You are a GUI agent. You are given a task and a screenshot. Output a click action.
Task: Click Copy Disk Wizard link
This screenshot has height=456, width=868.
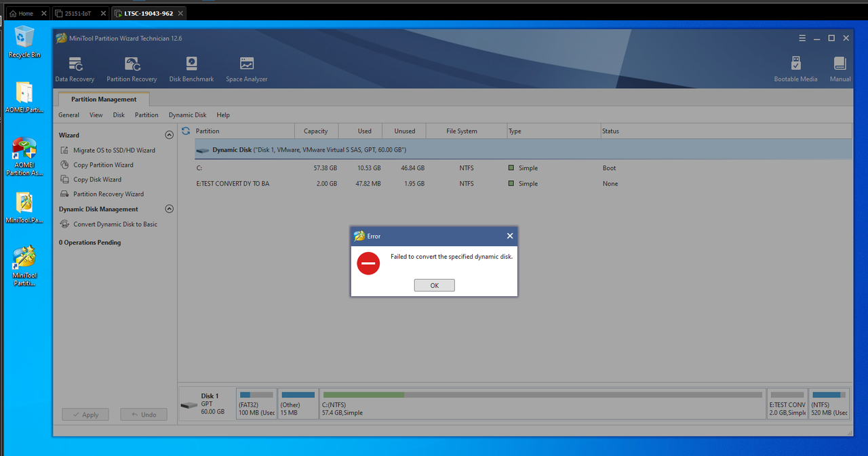[98, 180]
